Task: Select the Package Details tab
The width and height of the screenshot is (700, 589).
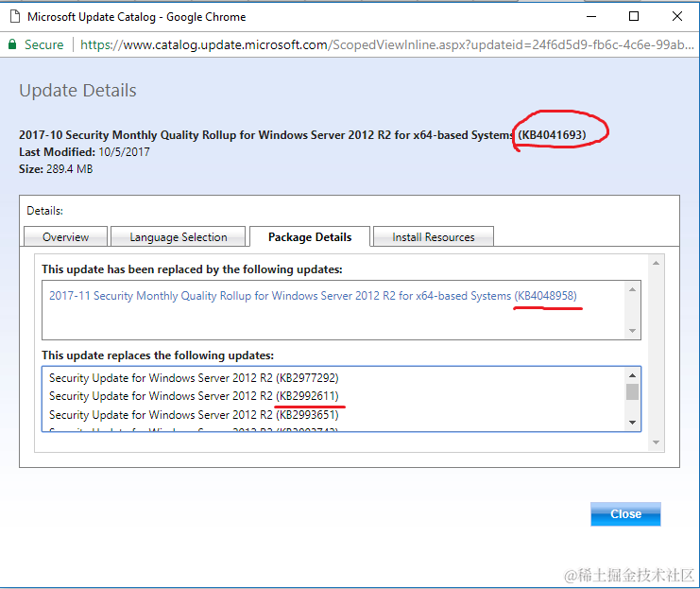Action: tap(310, 237)
